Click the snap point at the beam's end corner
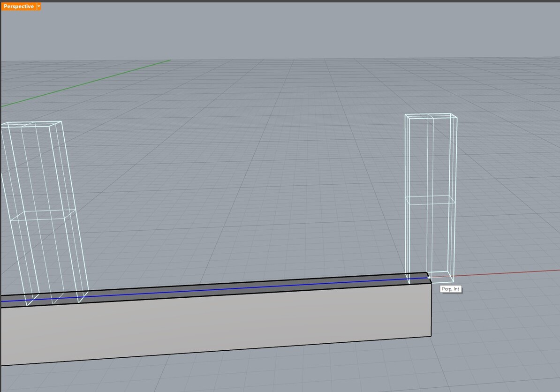This screenshot has width=560, height=392. 428,277
